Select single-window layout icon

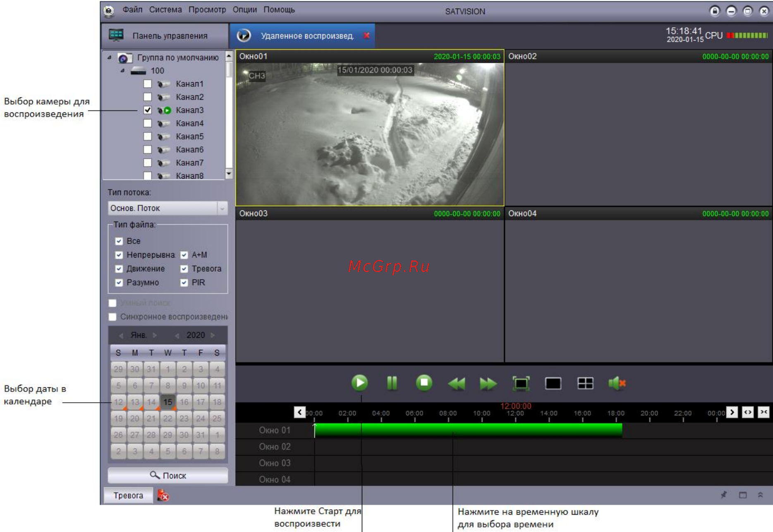[x=553, y=384]
